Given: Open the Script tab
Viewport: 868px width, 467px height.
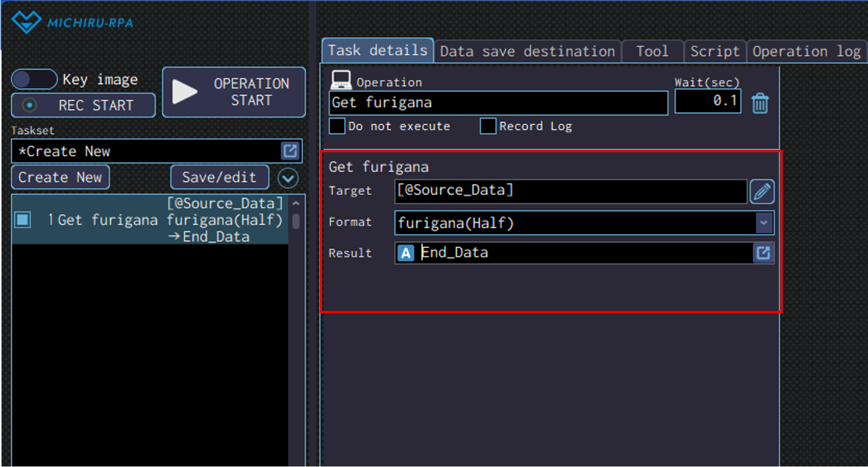Looking at the screenshot, I should (x=714, y=52).
